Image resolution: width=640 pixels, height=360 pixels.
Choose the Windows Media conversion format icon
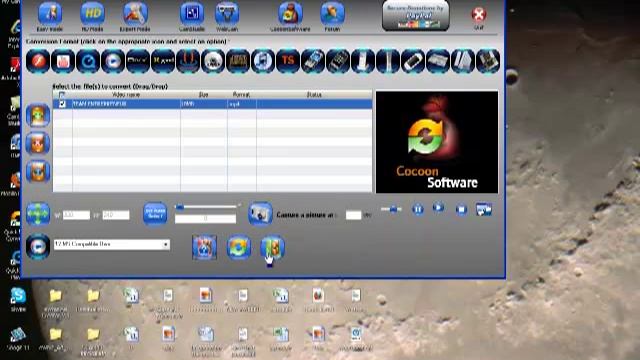pyautogui.click(x=113, y=61)
